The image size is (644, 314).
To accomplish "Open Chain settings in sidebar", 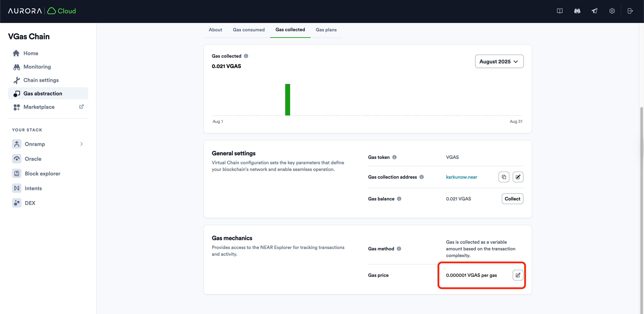I will 41,80.
